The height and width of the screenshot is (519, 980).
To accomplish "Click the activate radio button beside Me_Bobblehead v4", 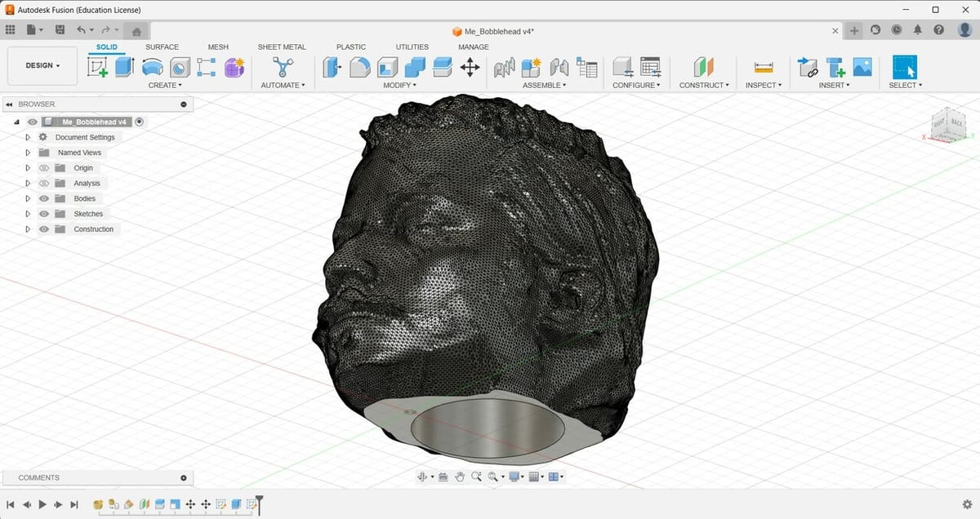I will point(139,122).
